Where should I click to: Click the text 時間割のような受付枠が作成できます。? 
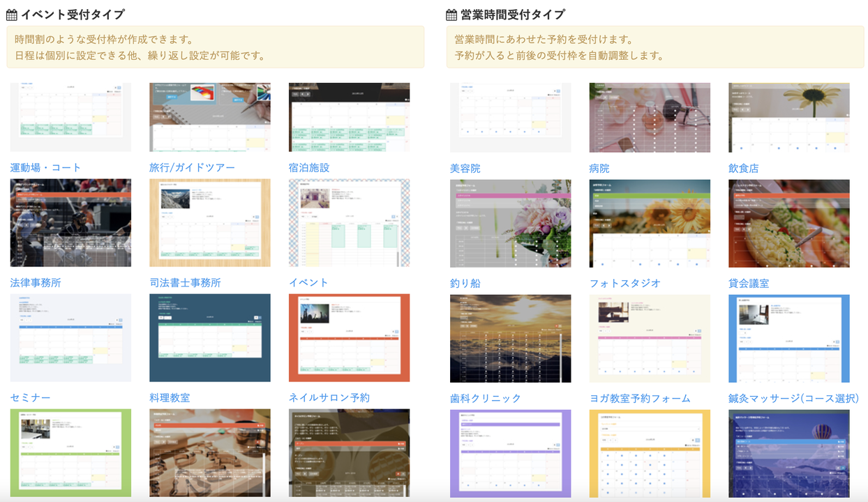(104, 39)
